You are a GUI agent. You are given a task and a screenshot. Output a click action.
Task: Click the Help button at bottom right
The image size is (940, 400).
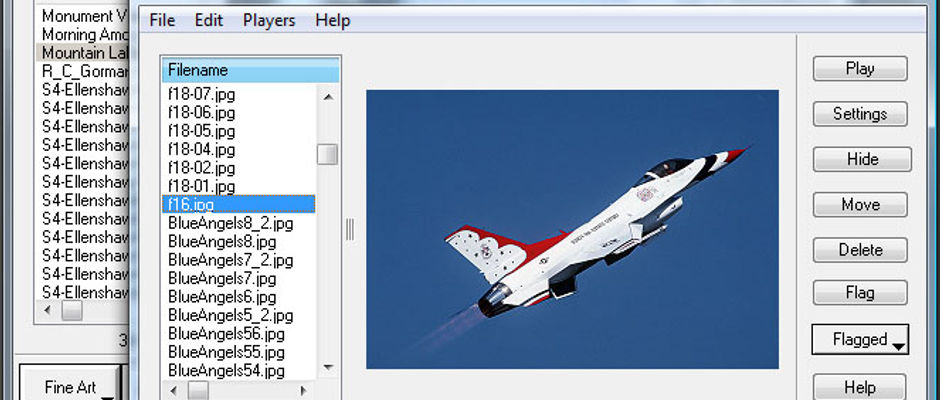click(859, 386)
